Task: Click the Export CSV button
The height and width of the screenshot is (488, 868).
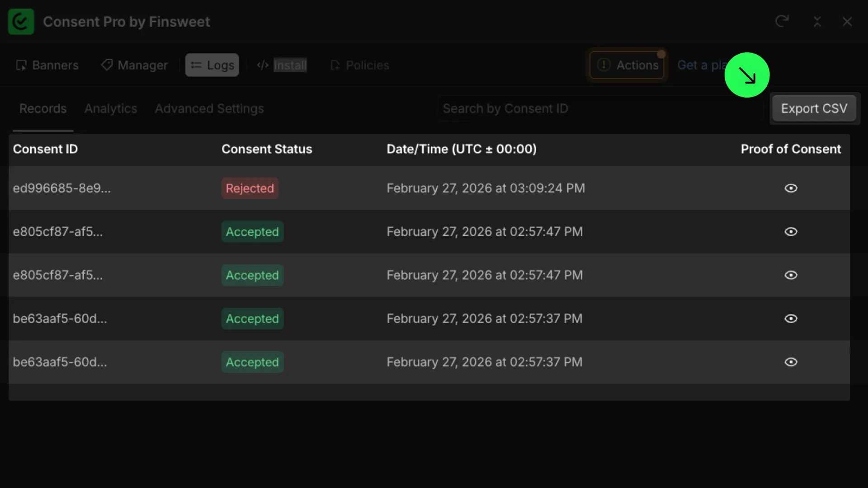Action: click(x=814, y=108)
